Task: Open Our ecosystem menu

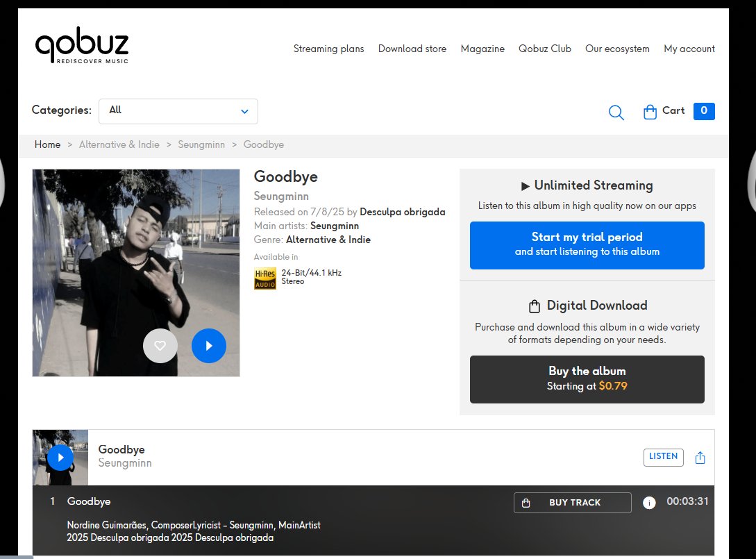Action: point(617,49)
